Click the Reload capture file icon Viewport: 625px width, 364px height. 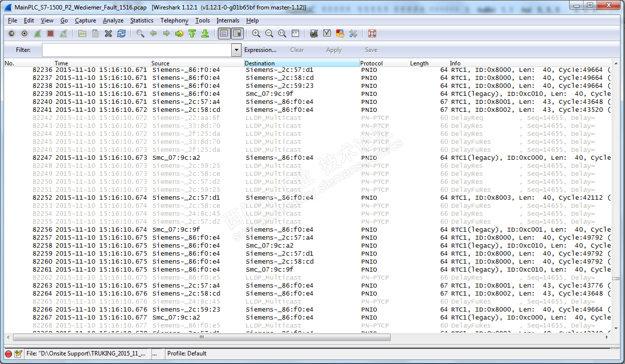point(121,33)
